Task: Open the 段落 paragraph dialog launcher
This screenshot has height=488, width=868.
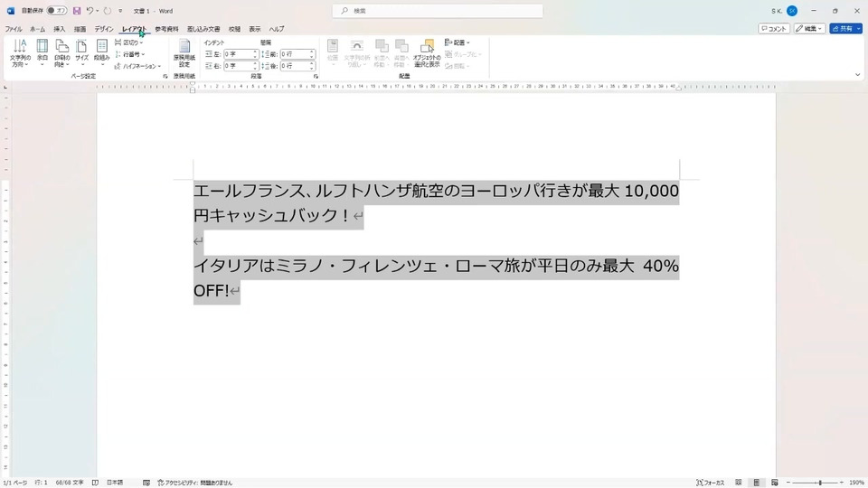Action: (316, 76)
